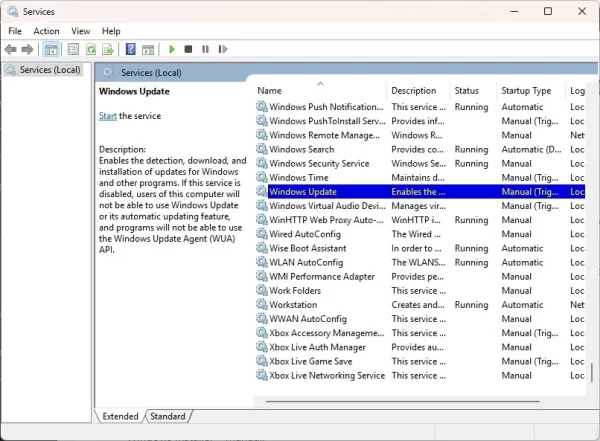Click the Back arrow toolbar icon
This screenshot has height=441, width=600.
coord(11,49)
